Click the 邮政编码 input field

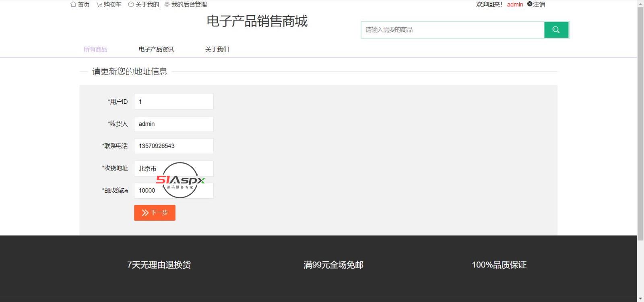pos(174,191)
